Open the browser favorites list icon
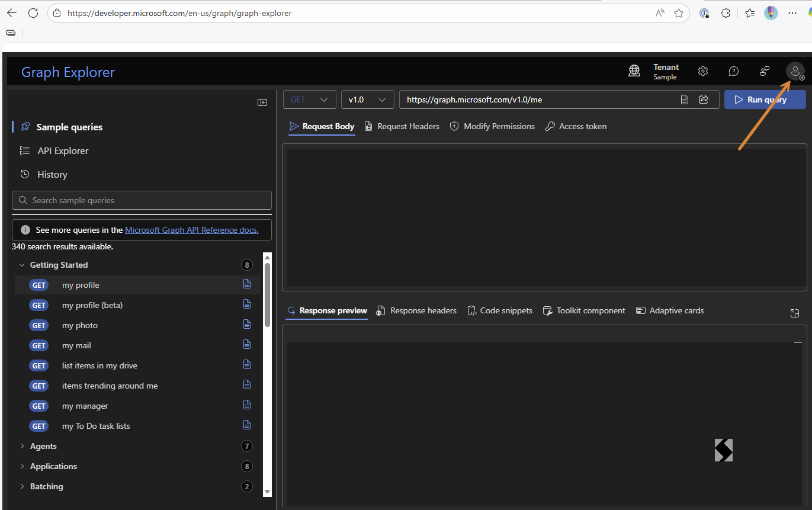 (750, 13)
